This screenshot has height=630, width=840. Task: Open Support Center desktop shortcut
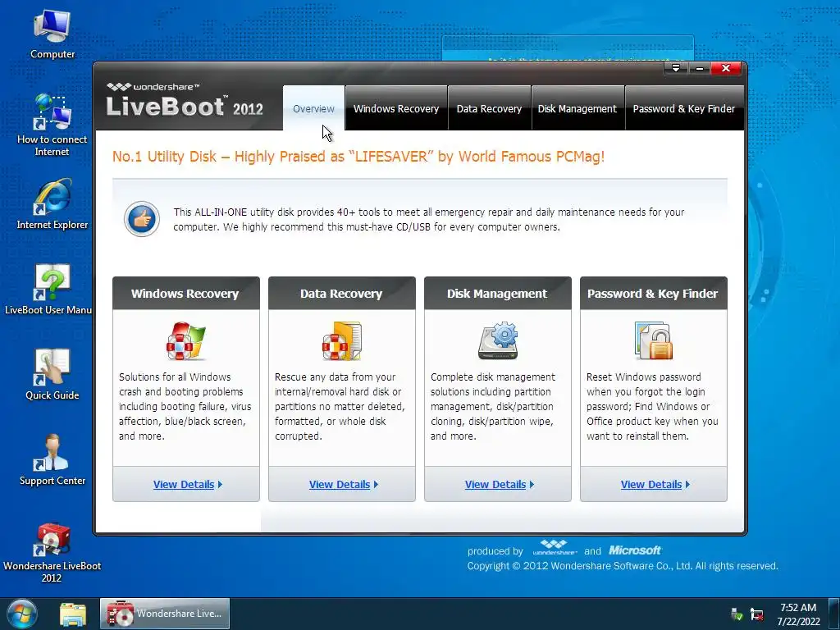point(52,459)
